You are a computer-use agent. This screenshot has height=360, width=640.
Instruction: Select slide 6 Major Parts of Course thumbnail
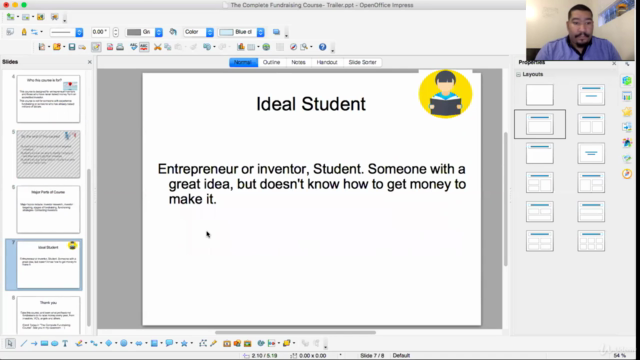(48, 209)
